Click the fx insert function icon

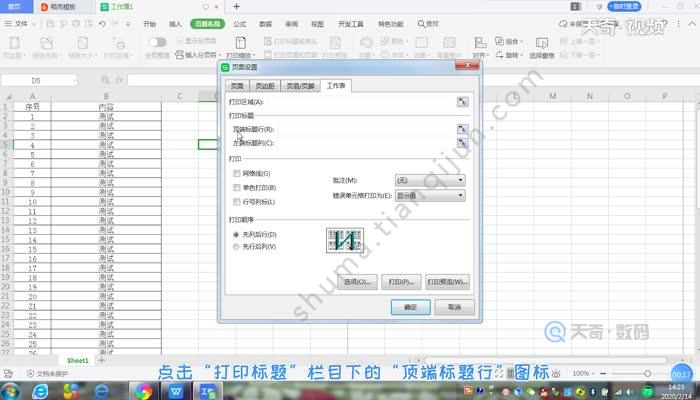[x=119, y=80]
